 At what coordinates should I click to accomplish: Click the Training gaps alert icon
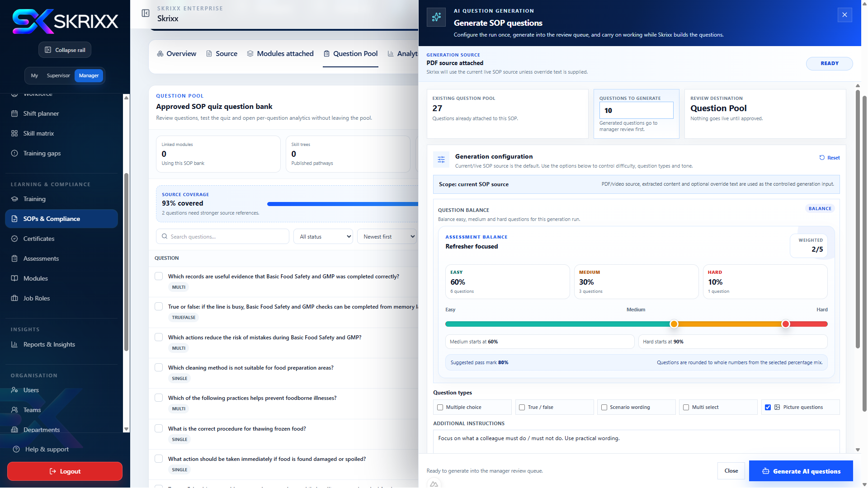(14, 153)
